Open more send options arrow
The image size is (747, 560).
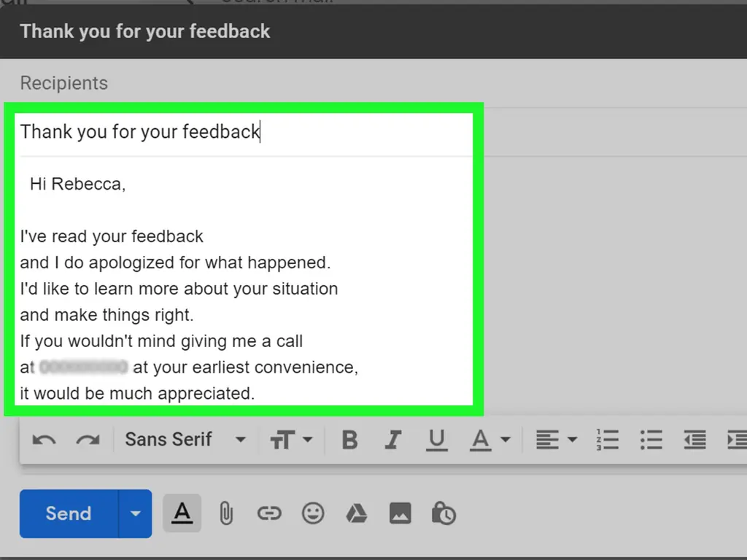135,513
